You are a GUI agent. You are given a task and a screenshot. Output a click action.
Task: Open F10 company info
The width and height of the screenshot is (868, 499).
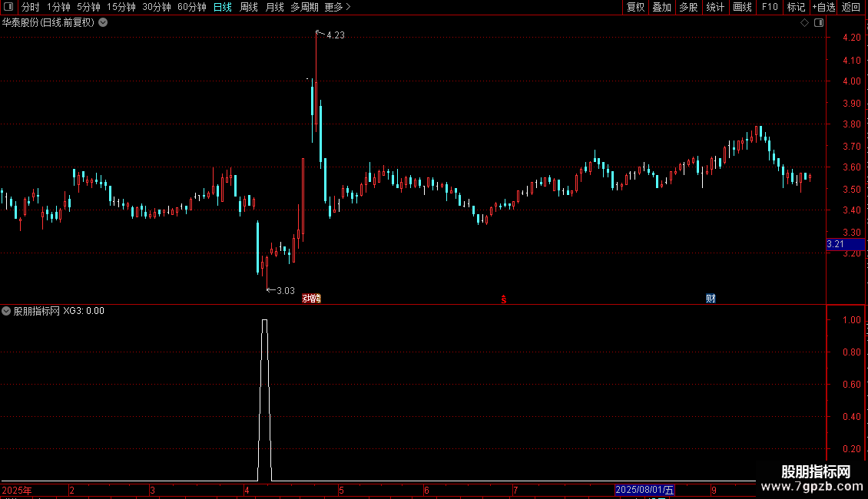[770, 7]
